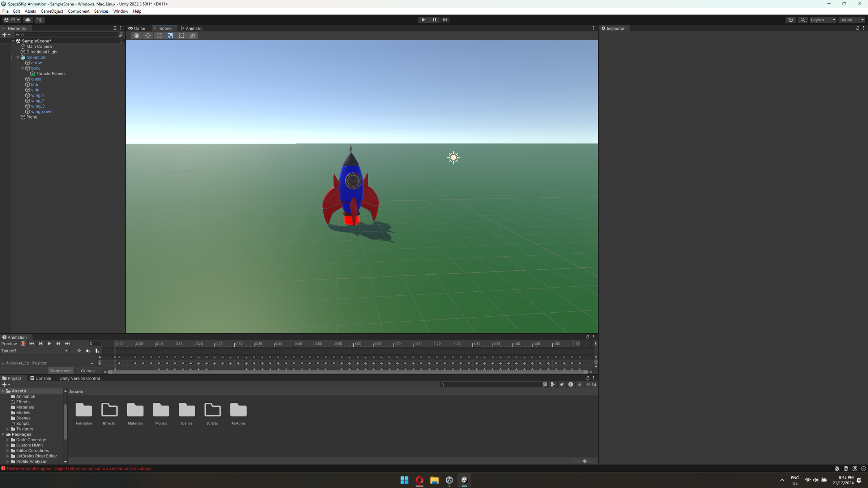Image resolution: width=868 pixels, height=488 pixels.
Task: Switch to Curves view in Animation window
Action: pos(88,371)
